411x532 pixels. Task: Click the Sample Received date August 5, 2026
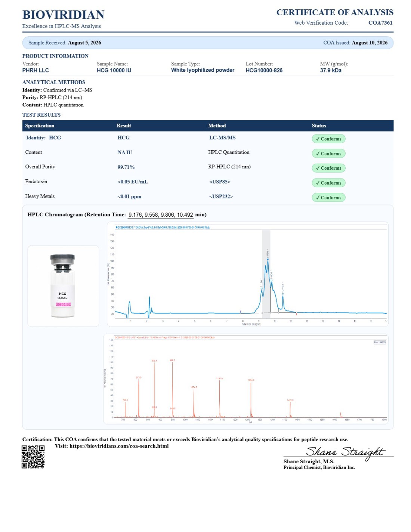pos(84,43)
